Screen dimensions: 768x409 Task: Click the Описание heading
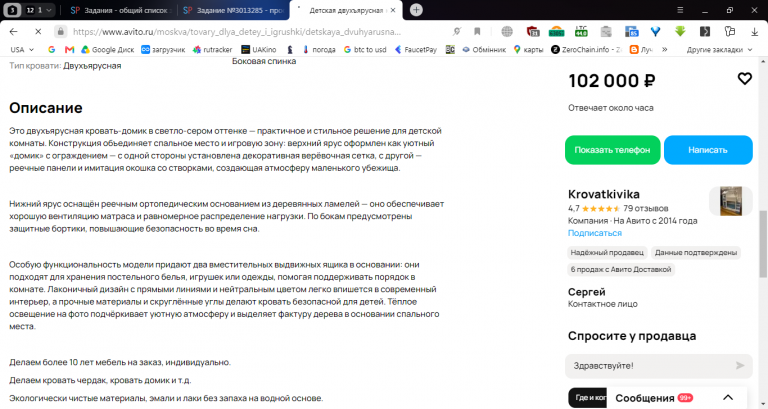point(46,108)
